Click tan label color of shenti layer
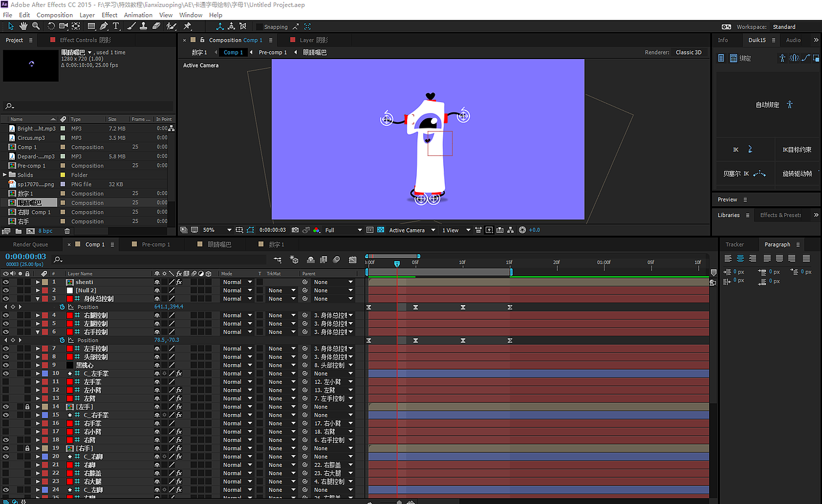This screenshot has width=822, height=504. pyautogui.click(x=45, y=282)
